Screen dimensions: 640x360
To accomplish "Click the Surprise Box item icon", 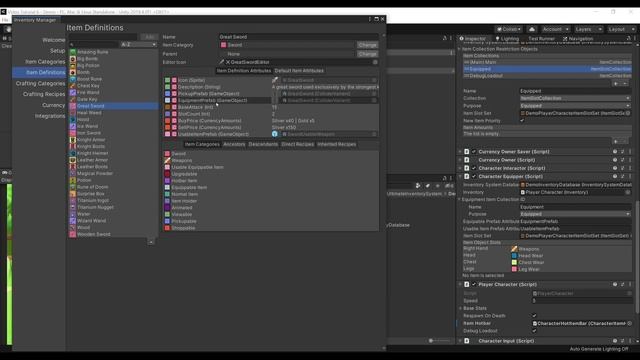I will click(73, 193).
